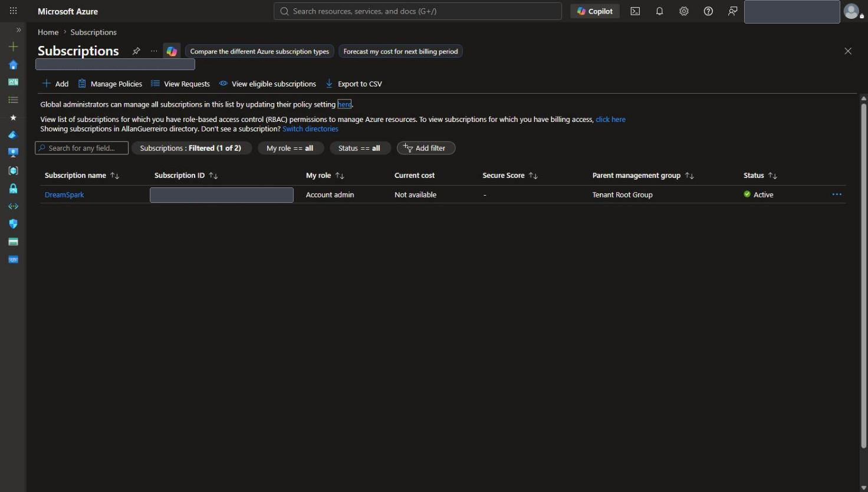The height and width of the screenshot is (492, 868).
Task: Open the DreamSpark subscription
Action: 64,195
